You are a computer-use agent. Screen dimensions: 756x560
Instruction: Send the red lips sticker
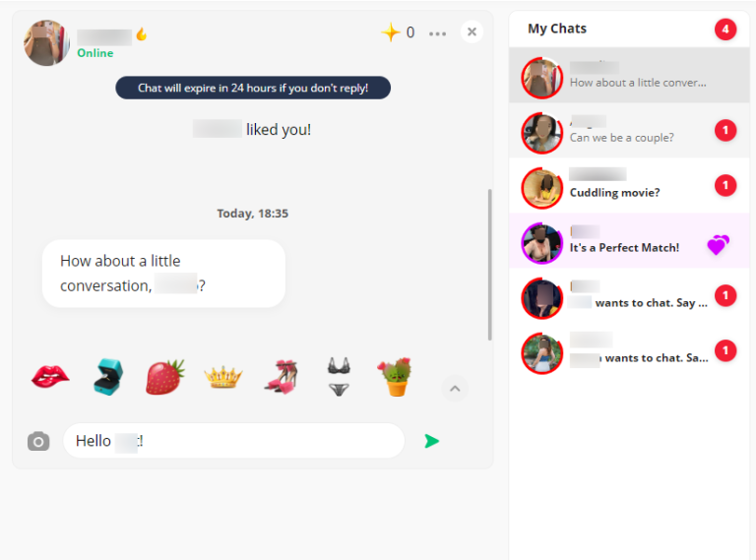coord(50,376)
